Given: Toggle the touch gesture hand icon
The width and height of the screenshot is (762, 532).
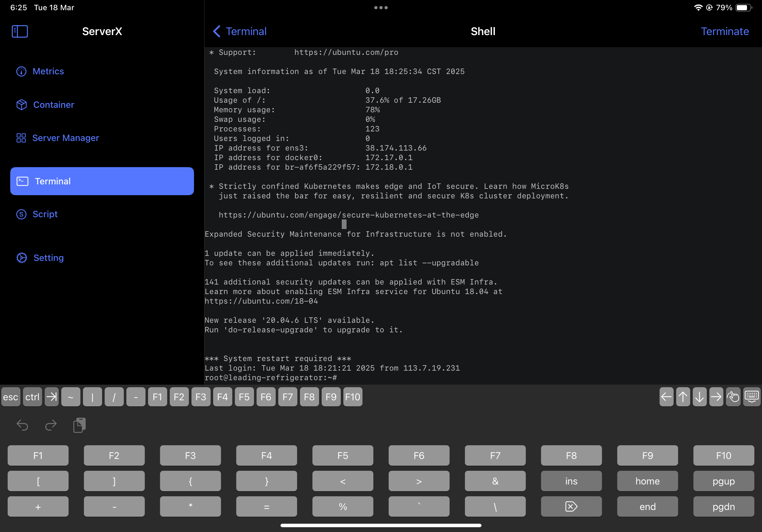Looking at the screenshot, I should click(733, 397).
